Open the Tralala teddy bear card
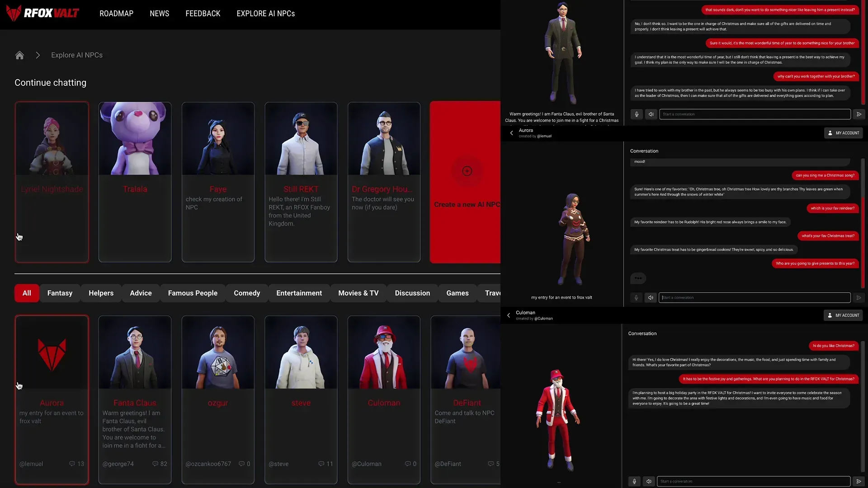The height and width of the screenshot is (488, 868). (x=135, y=182)
